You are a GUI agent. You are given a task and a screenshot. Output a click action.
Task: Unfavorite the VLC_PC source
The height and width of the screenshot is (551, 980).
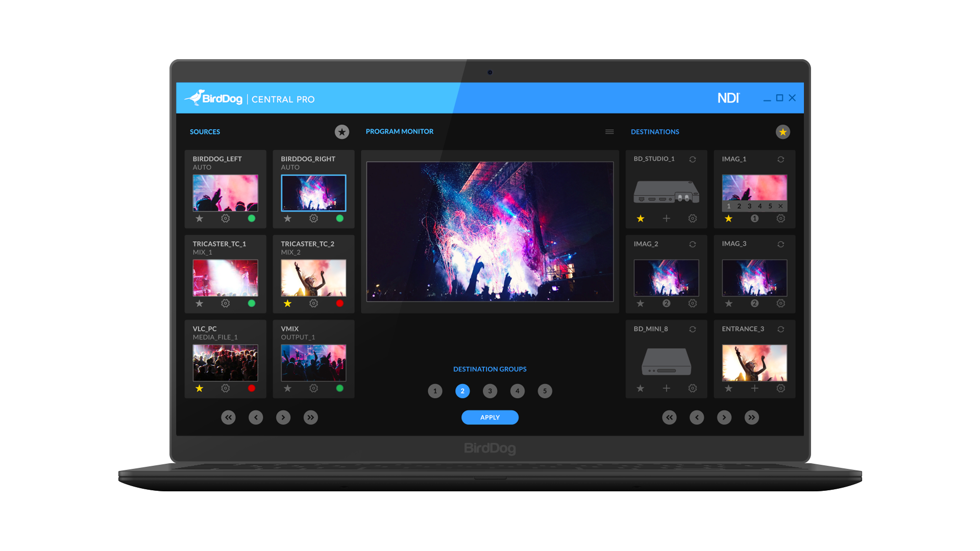click(x=200, y=388)
